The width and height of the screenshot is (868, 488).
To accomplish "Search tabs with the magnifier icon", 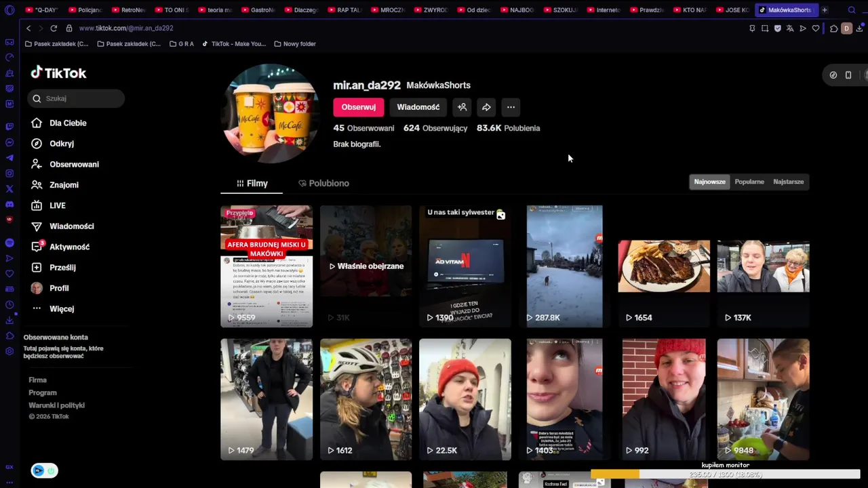I will tap(852, 10).
